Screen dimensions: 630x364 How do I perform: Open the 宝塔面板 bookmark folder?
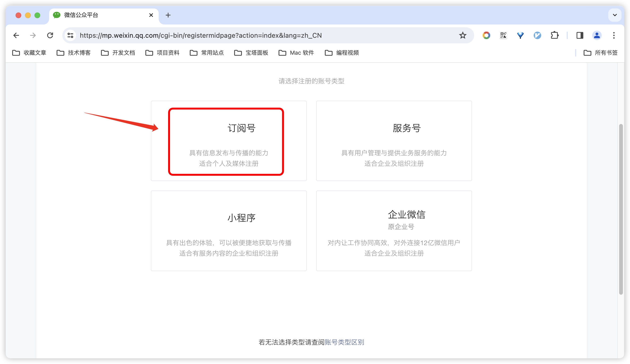[251, 53]
